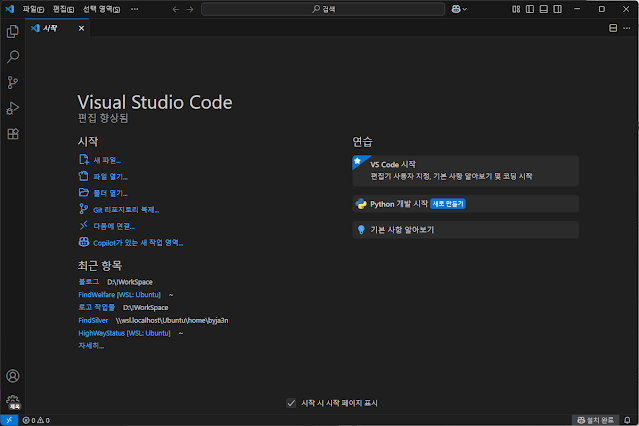Click 자세히... to show more recents
Viewport: 639px width, 426px height.
coord(91,346)
